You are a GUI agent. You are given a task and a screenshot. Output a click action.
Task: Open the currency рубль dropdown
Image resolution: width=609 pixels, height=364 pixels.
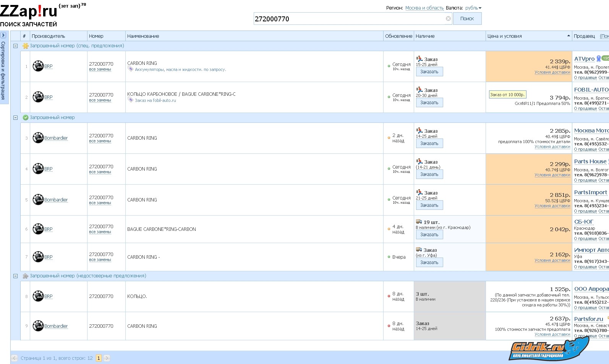click(473, 8)
